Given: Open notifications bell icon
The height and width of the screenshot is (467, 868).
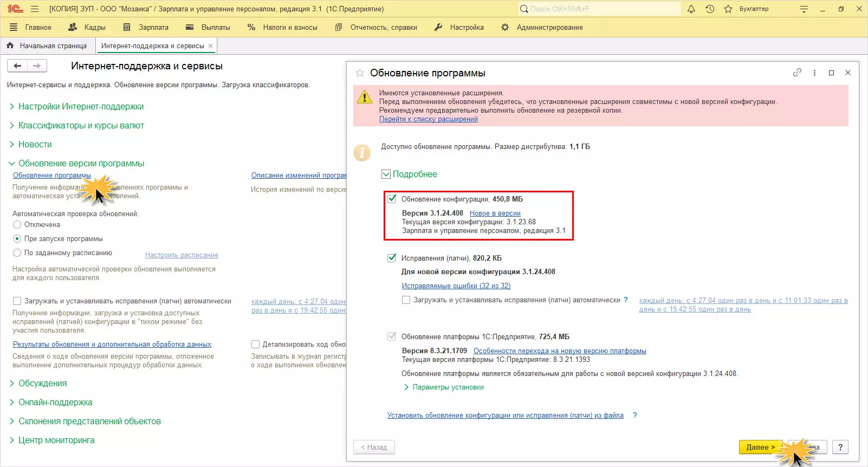Looking at the screenshot, I should pyautogui.click(x=691, y=9).
